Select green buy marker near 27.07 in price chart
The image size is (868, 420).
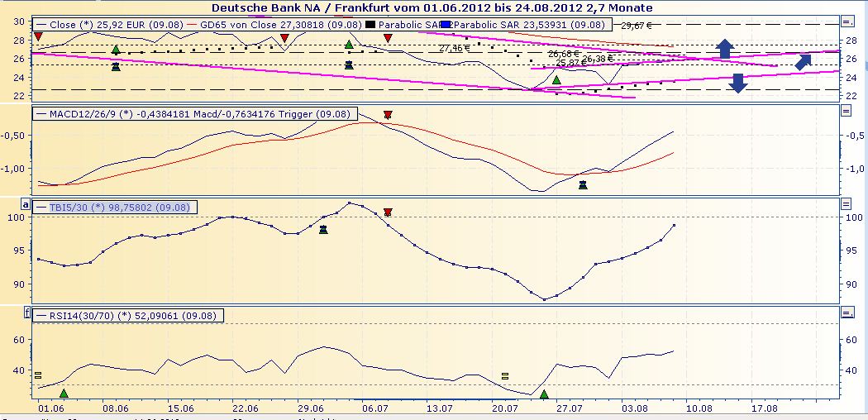tap(556, 80)
